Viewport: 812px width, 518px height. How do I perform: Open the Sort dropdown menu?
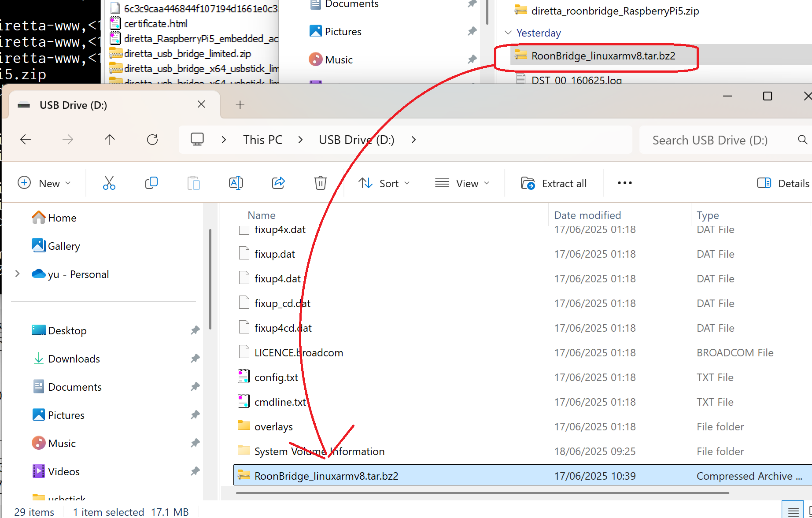coord(384,183)
